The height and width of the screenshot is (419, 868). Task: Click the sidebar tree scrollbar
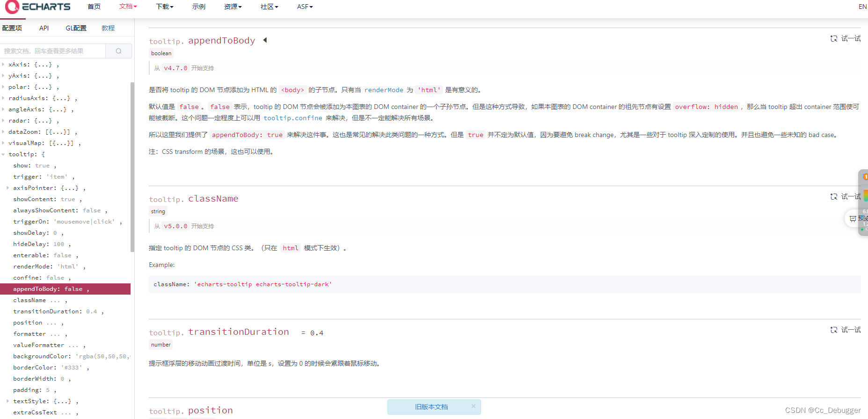point(132,167)
